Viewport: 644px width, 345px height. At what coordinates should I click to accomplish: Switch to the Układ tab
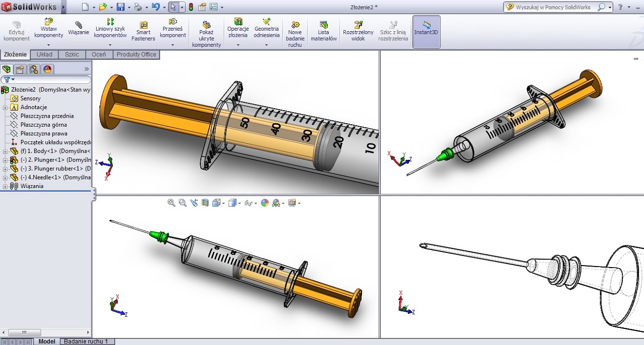pyautogui.click(x=44, y=54)
